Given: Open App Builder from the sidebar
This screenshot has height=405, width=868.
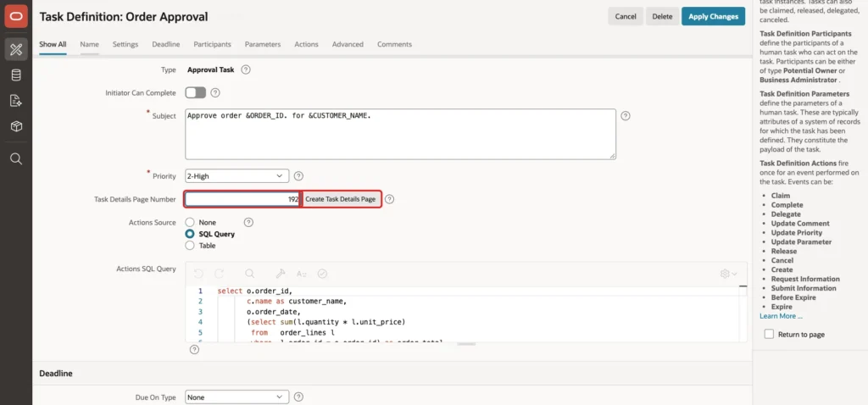Looking at the screenshot, I should coord(16,49).
